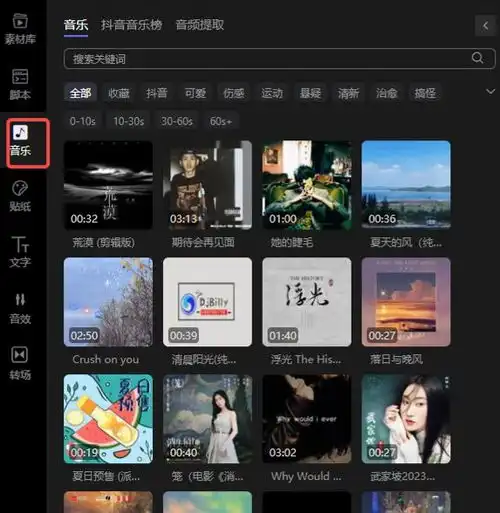Switch to the 音乐 tab

tap(76, 25)
